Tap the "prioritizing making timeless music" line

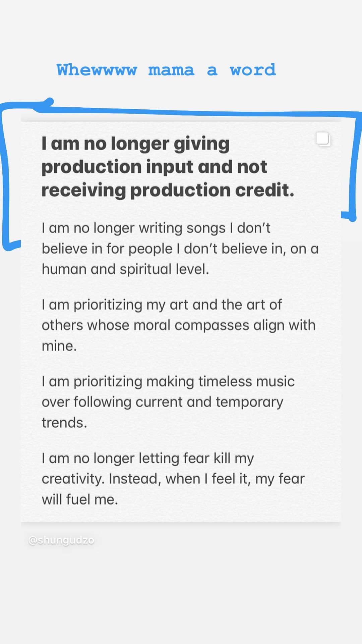coord(184,382)
